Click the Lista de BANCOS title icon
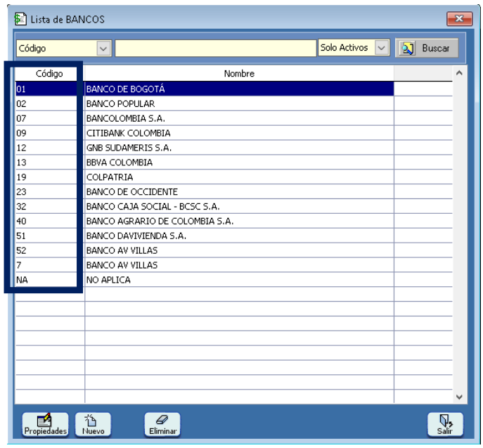This screenshot has width=483, height=448. click(20, 19)
